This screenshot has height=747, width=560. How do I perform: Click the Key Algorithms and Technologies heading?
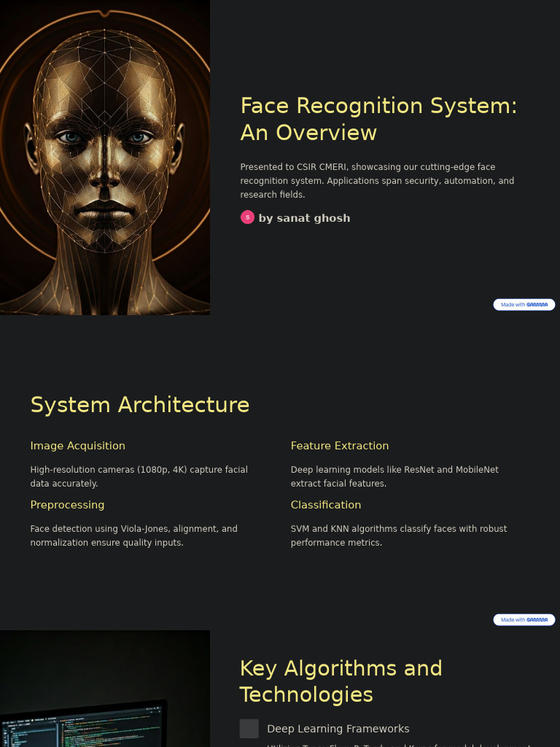341,681
